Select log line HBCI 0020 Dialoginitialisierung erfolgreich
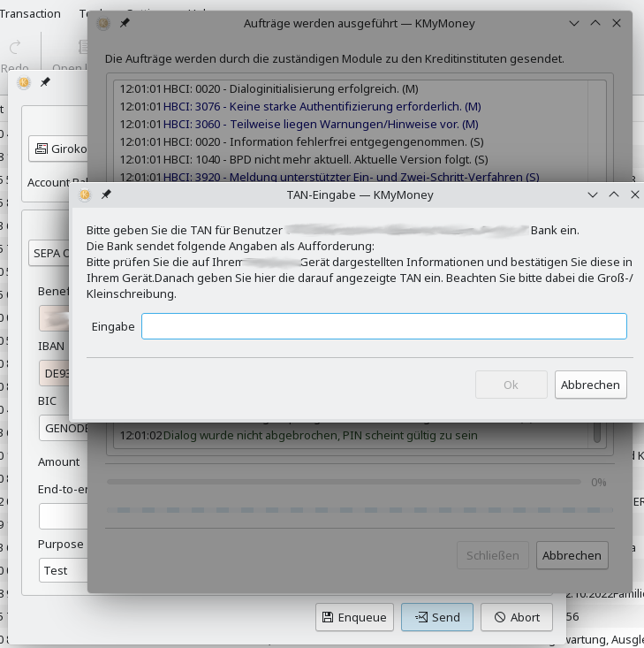Screen dimensions: 644x648 pyautogui.click(x=269, y=89)
